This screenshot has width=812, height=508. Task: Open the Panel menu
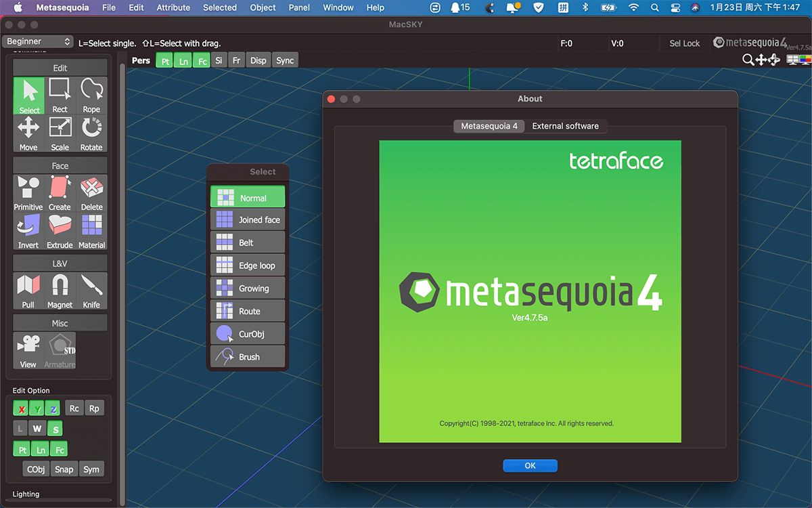click(x=299, y=7)
